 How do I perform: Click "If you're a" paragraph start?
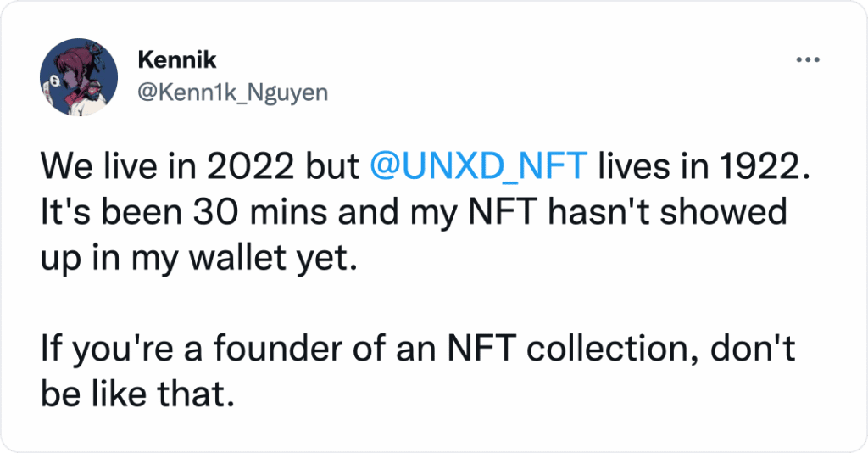pyautogui.click(x=115, y=345)
